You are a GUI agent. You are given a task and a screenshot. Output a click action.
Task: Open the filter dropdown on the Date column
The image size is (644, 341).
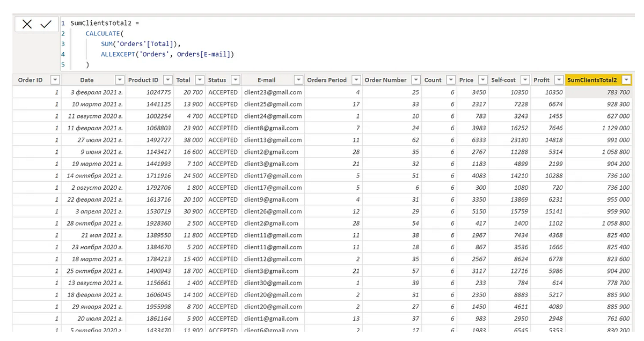coord(119,79)
